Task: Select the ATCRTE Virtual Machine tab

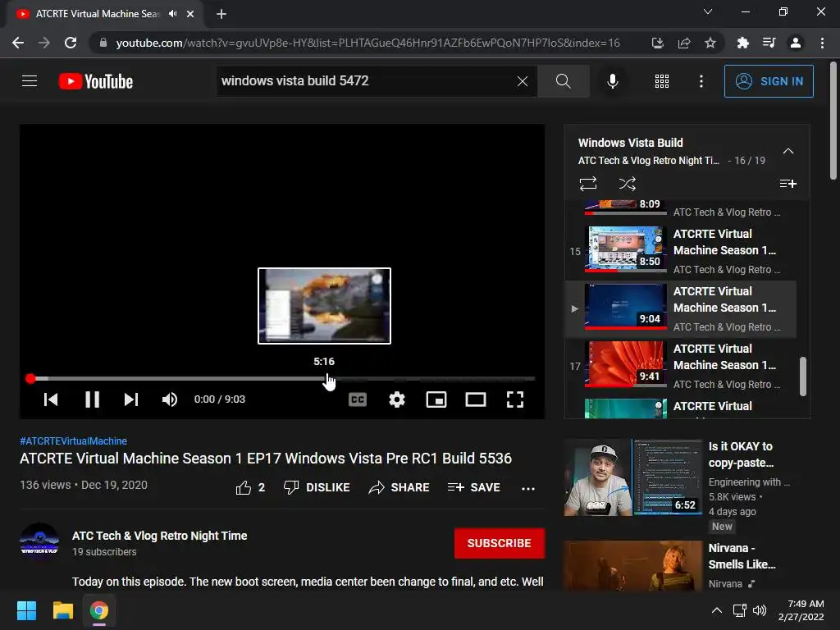Action: 104,14
